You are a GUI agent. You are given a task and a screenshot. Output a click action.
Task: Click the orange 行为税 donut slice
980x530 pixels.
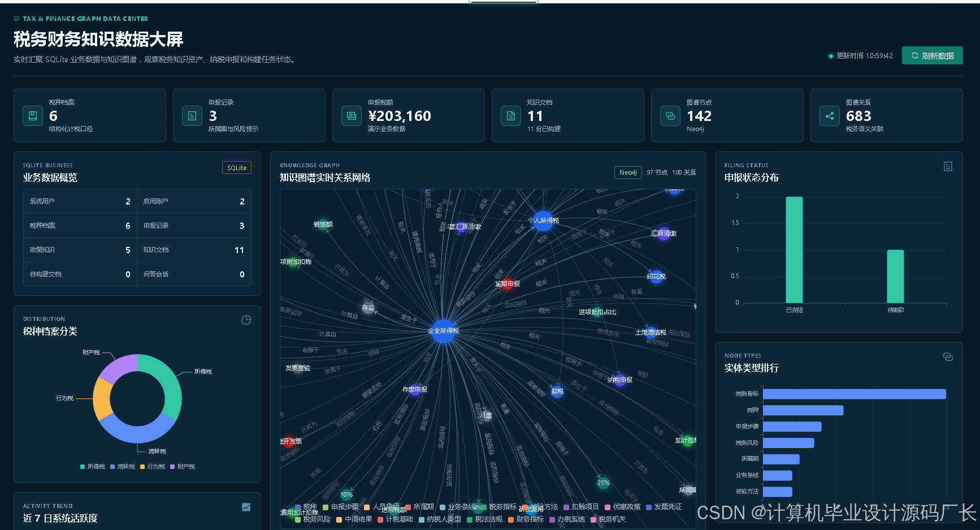pos(101,399)
